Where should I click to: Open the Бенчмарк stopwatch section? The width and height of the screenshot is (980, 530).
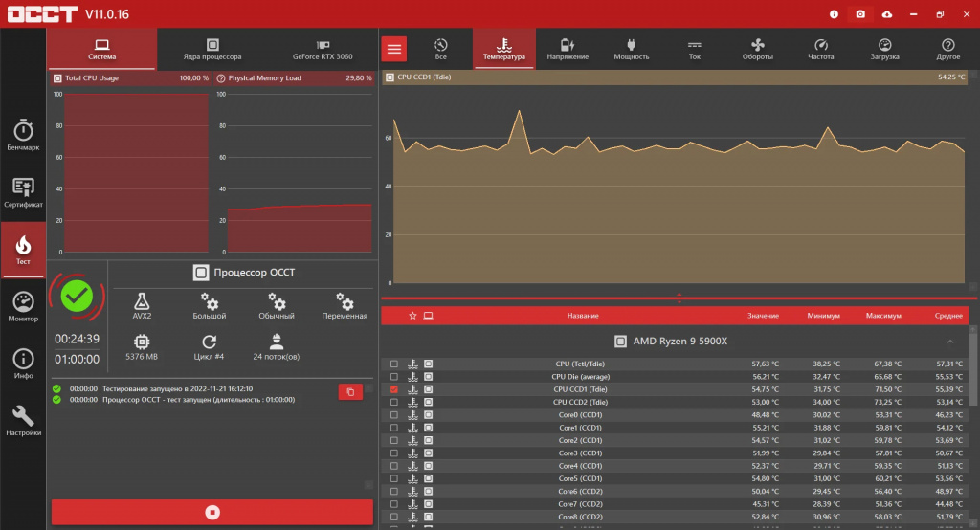click(23, 135)
